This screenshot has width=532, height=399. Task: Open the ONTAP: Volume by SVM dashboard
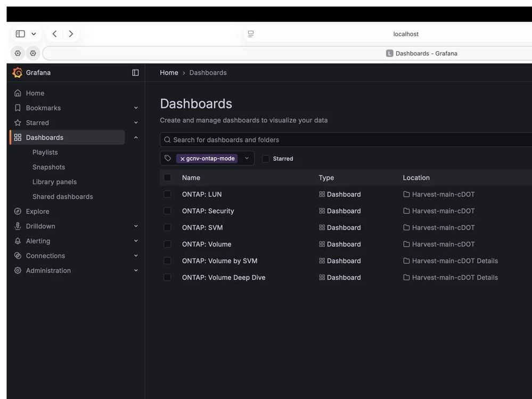coord(220,260)
